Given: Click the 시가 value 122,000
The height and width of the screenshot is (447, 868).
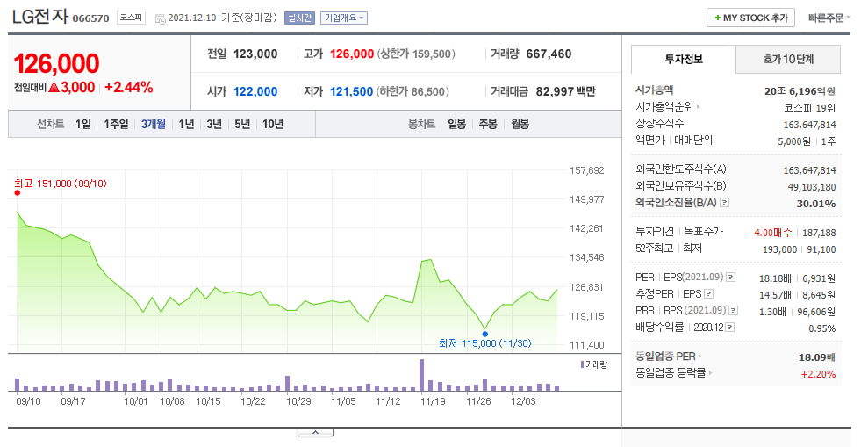Looking at the screenshot, I should pos(255,91).
